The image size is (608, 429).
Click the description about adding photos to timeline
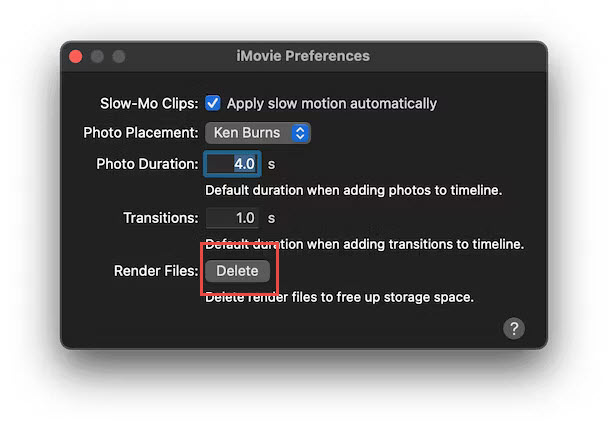(353, 190)
